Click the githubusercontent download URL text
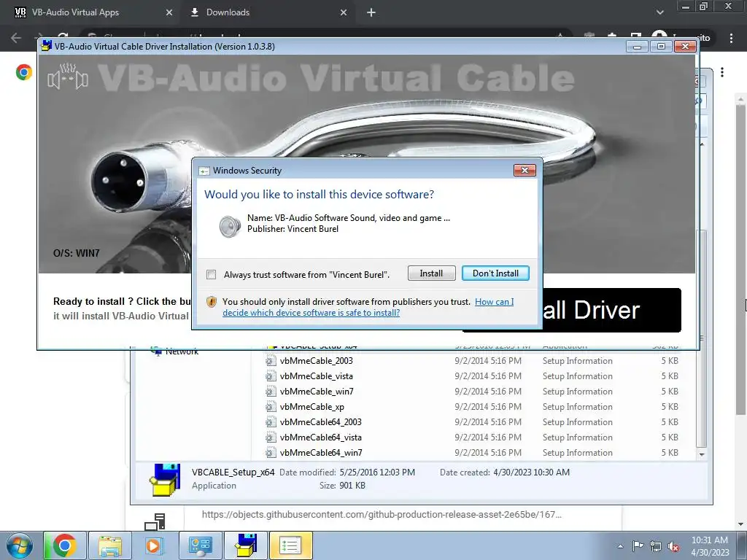 pyautogui.click(x=382, y=514)
